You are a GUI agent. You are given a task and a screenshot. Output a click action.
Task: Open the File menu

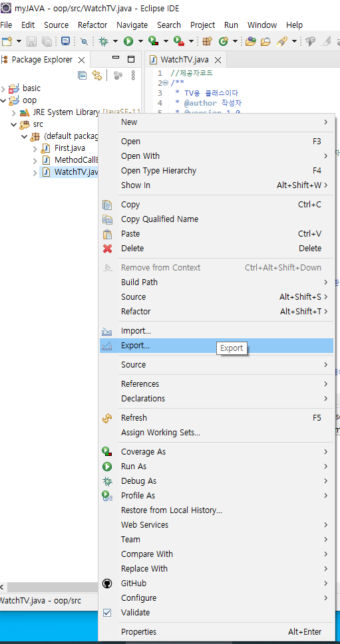pyautogui.click(x=6, y=25)
